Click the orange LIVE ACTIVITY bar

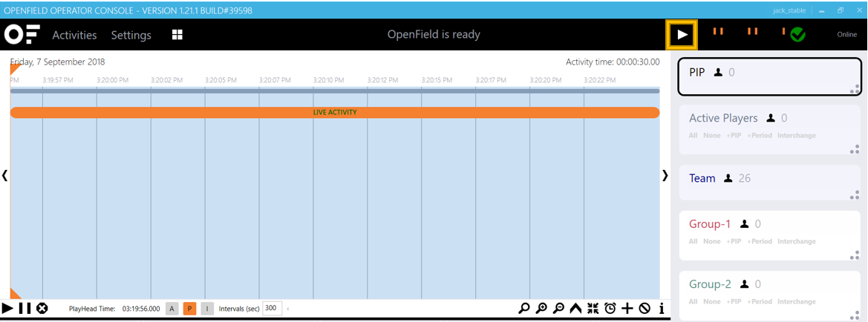pos(335,112)
